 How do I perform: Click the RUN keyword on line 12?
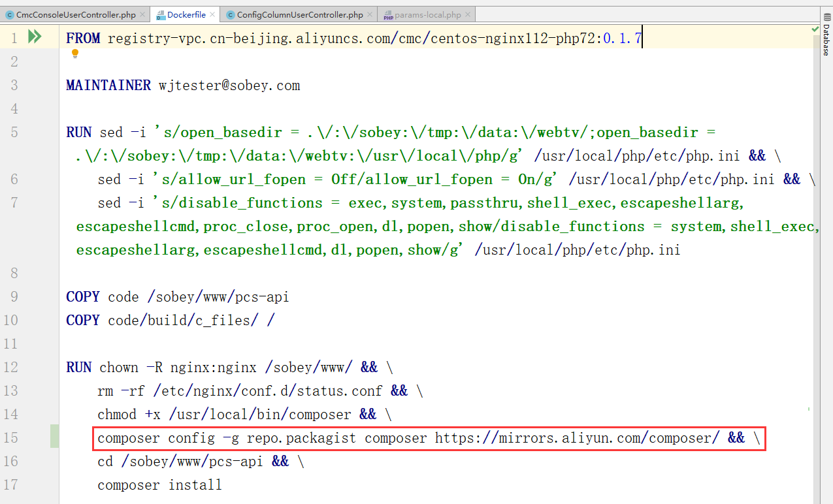pyautogui.click(x=79, y=368)
